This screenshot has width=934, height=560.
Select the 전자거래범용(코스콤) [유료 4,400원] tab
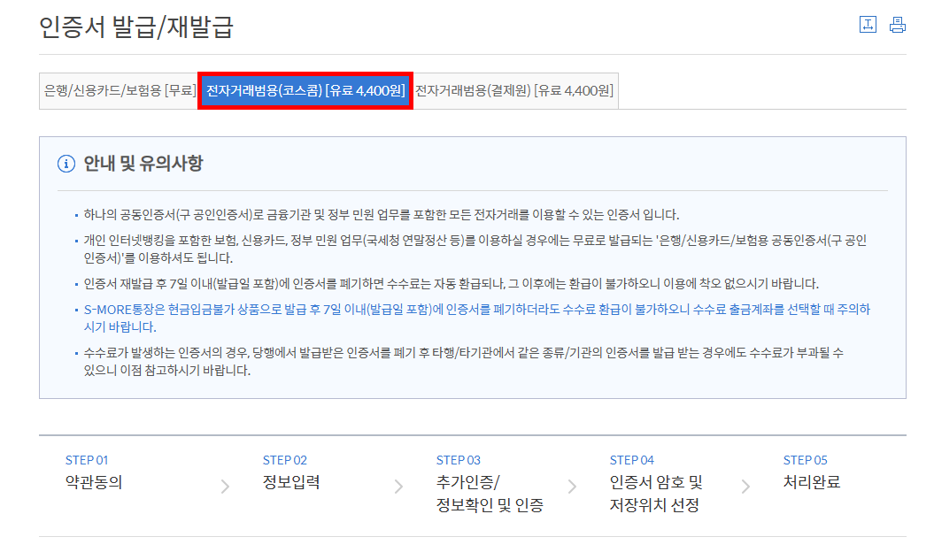pyautogui.click(x=305, y=90)
